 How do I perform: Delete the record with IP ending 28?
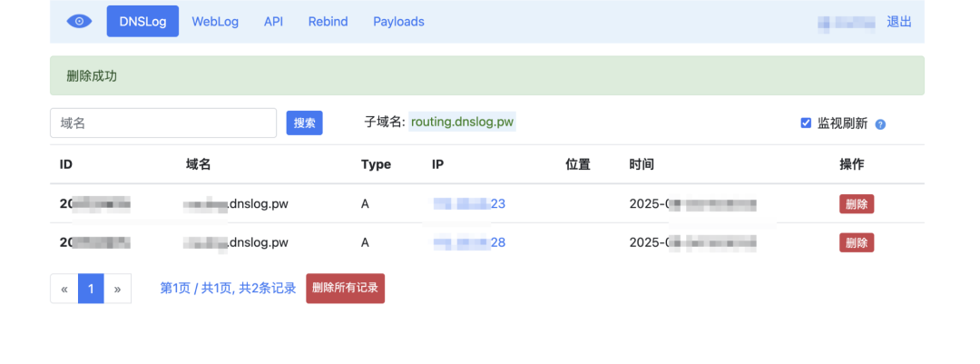tap(857, 242)
